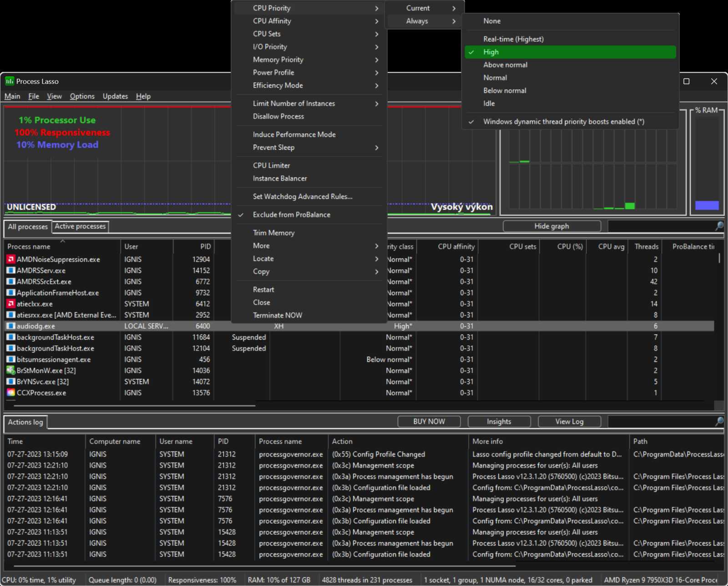This screenshot has width=728, height=586.
Task: Click the bitsumsessionagent.exe process icon
Action: pyautogui.click(x=11, y=359)
